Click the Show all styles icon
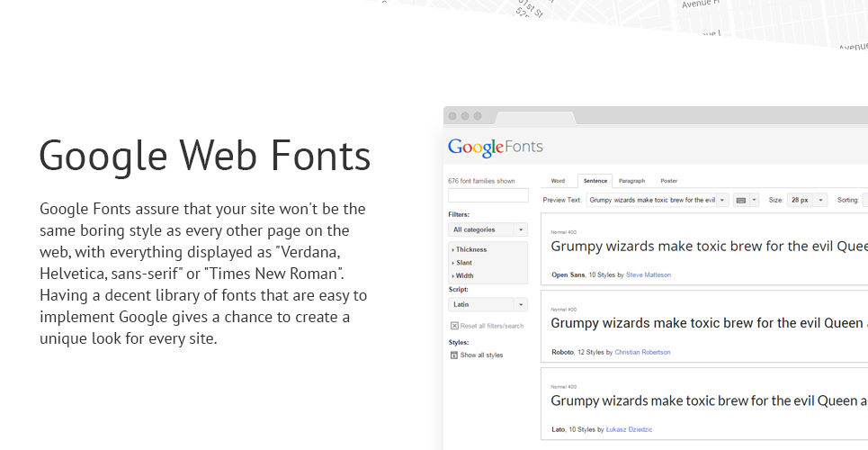 [454, 355]
